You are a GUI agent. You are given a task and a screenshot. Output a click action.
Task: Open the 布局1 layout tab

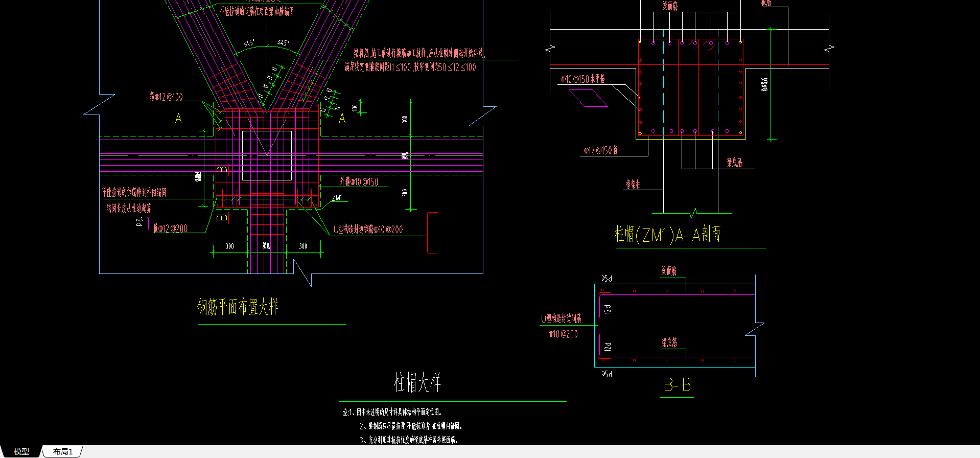[x=63, y=452]
